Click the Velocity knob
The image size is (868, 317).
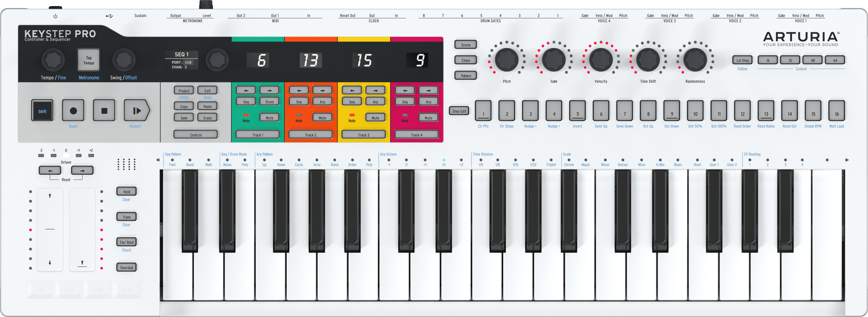[601, 60]
